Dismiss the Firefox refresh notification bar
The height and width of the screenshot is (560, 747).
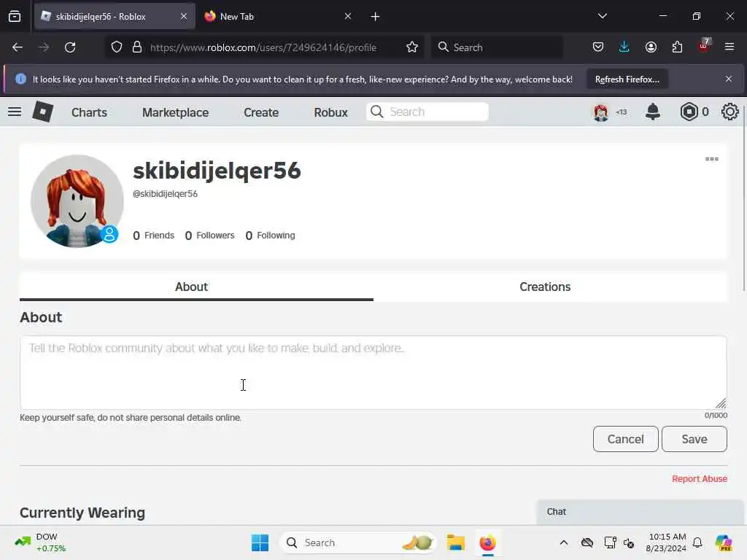[x=729, y=79]
